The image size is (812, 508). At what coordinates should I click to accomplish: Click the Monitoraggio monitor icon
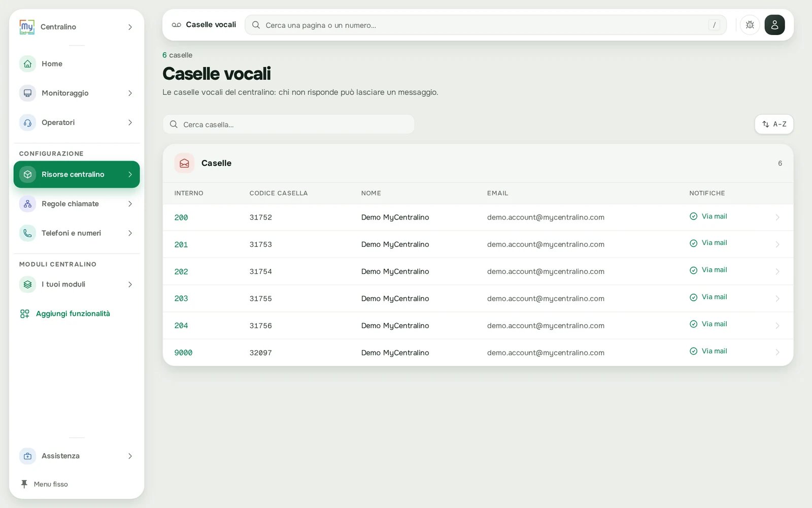pyautogui.click(x=27, y=93)
